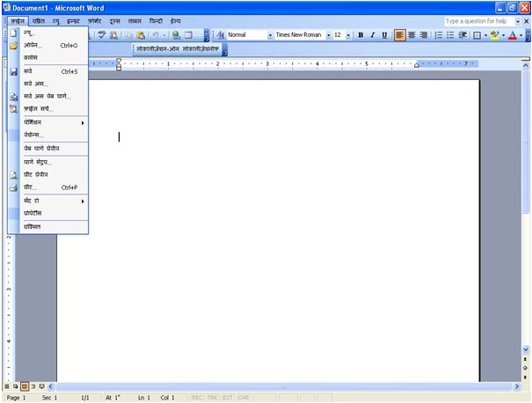Apply Underline formatting

(384, 35)
